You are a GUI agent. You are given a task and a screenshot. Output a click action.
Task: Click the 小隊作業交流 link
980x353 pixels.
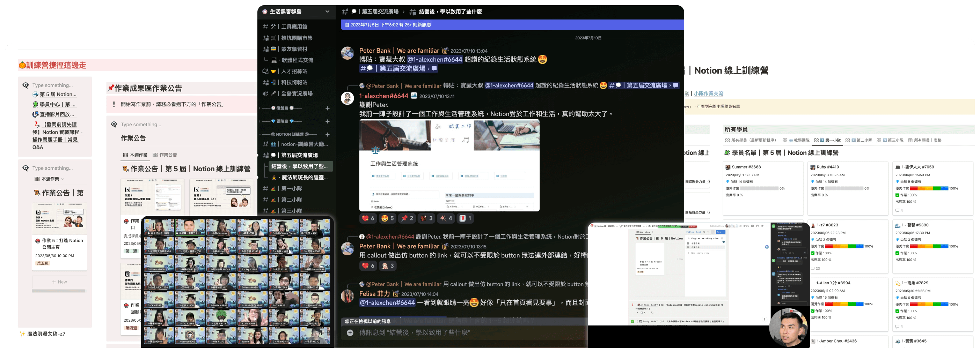coord(708,94)
